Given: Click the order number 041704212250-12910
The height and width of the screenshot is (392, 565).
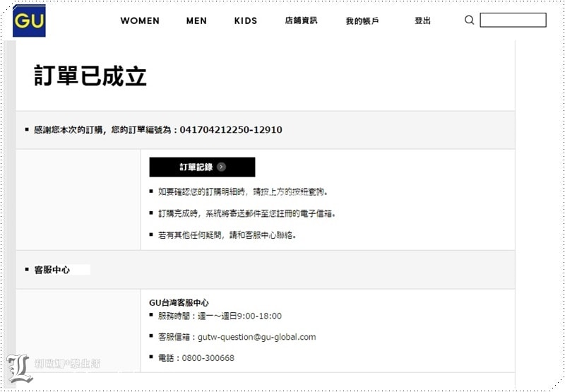Looking at the screenshot, I should [x=231, y=130].
